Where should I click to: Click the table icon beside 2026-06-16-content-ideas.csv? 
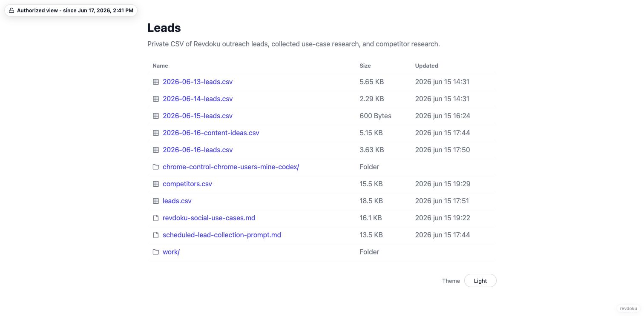156,133
